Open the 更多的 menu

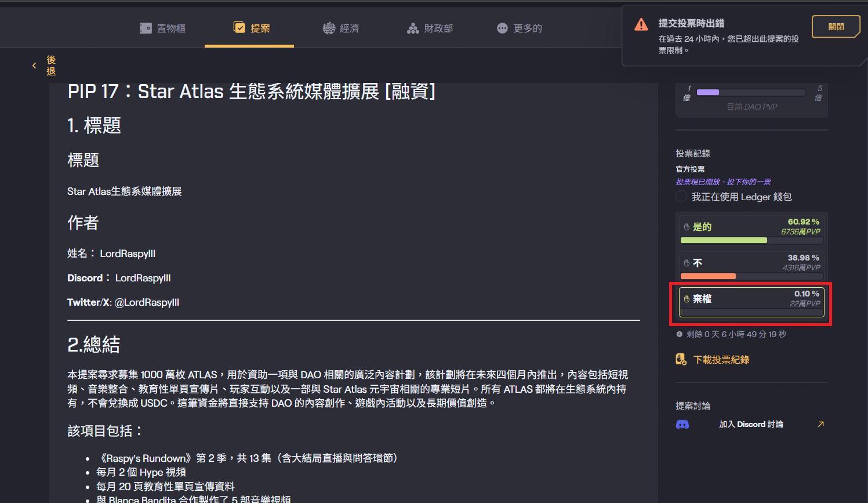(520, 28)
